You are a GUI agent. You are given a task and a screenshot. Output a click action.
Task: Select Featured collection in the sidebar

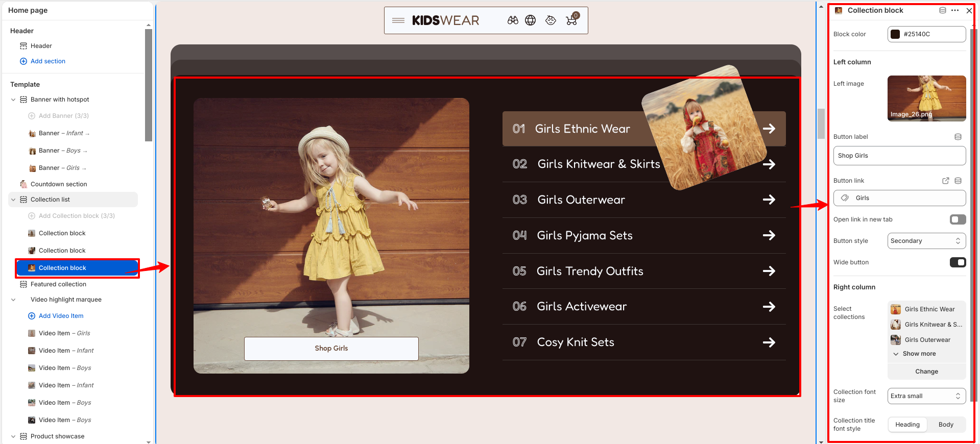58,284
